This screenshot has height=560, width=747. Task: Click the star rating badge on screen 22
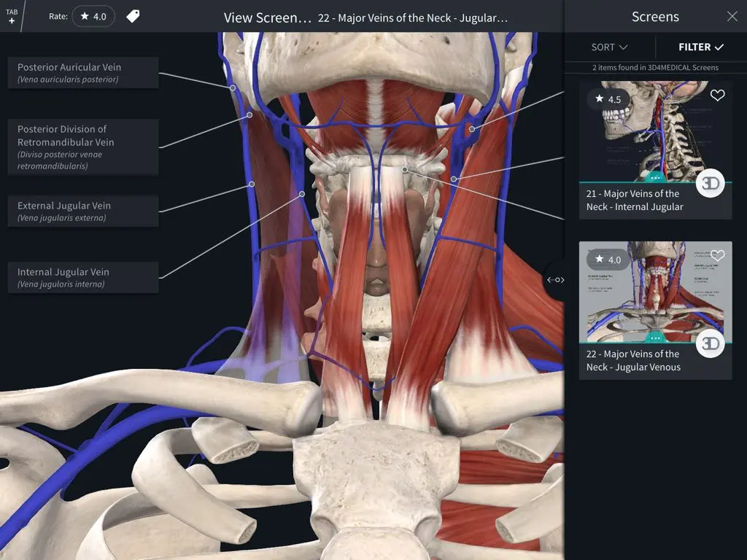point(607,260)
